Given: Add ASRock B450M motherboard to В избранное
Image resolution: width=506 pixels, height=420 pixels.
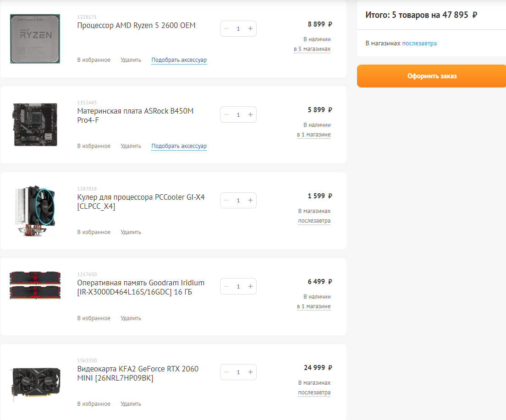Looking at the screenshot, I should [x=93, y=146].
